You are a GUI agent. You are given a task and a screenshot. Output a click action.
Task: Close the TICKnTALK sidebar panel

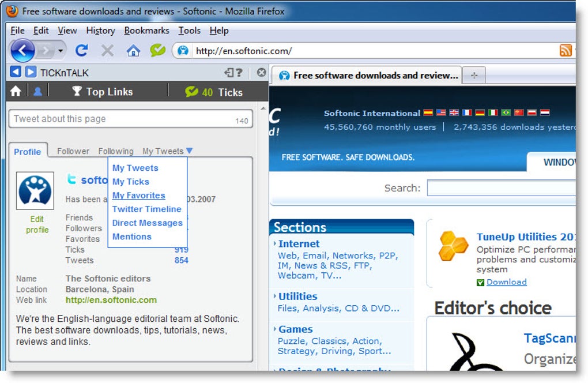click(x=261, y=73)
